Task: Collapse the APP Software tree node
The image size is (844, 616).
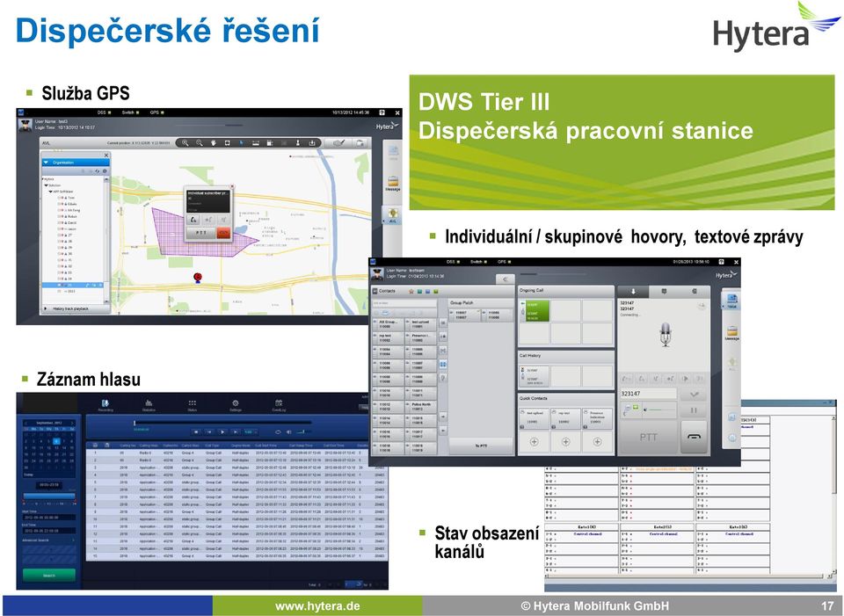Action: (x=51, y=192)
